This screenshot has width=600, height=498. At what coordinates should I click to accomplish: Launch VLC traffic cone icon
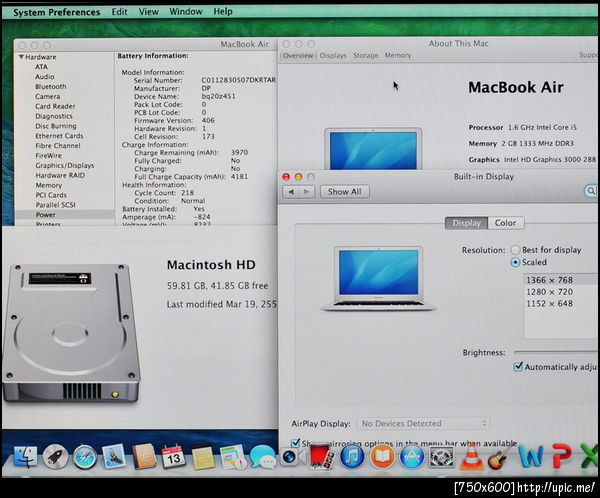click(471, 456)
